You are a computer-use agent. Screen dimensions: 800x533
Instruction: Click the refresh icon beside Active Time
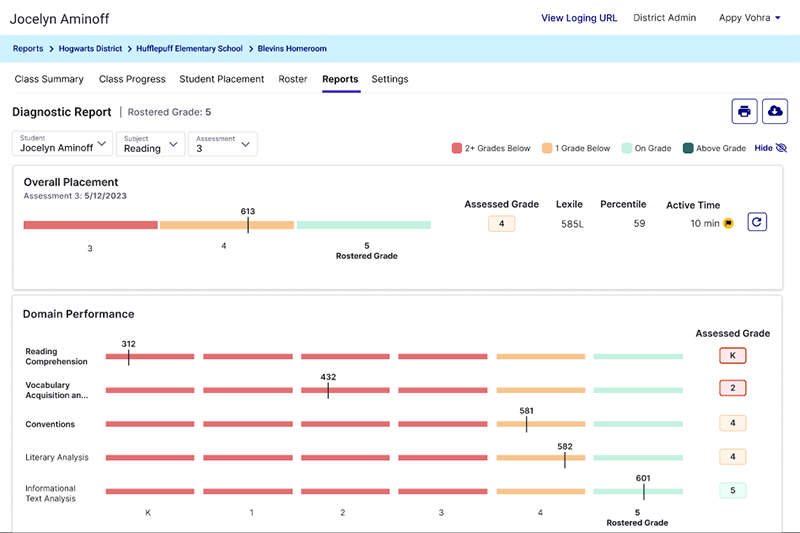point(757,223)
